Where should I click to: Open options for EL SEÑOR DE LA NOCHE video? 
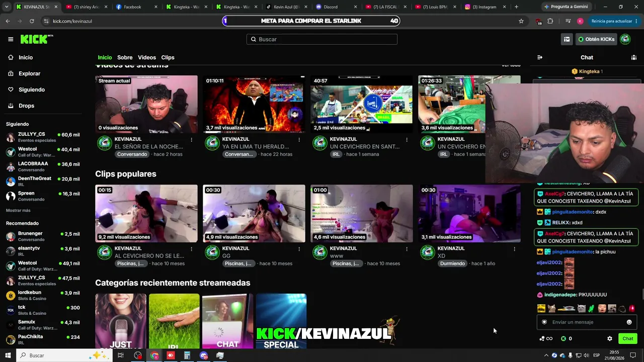pos(191,140)
